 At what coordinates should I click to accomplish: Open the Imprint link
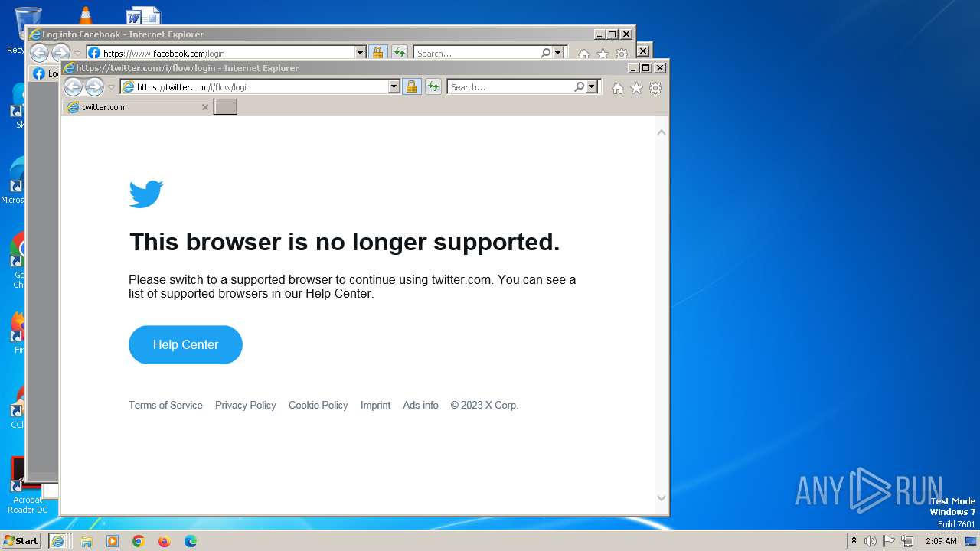click(x=375, y=405)
